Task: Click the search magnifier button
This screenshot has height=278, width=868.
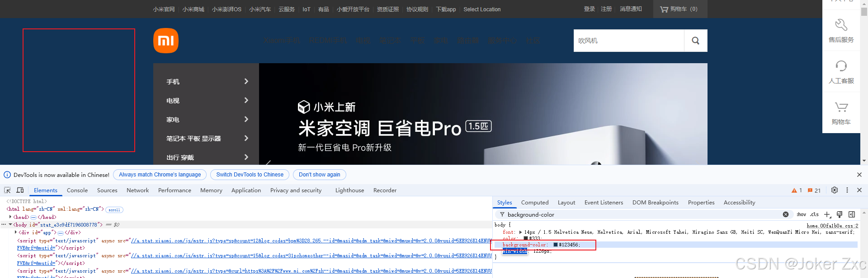Action: pos(696,41)
